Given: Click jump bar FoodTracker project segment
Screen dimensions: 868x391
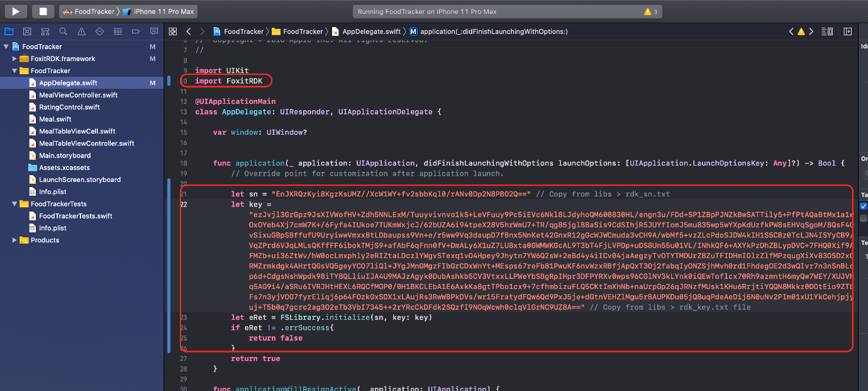Looking at the screenshot, I should point(238,31).
